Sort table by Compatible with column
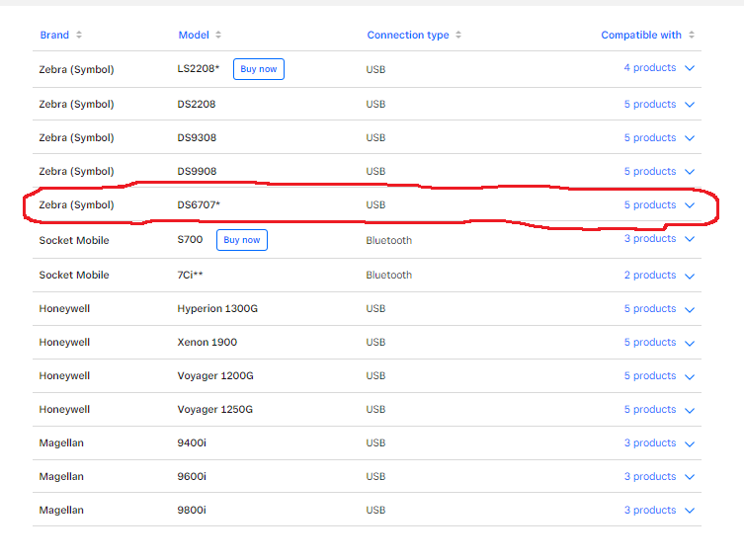The width and height of the screenshot is (744, 560). coord(692,35)
